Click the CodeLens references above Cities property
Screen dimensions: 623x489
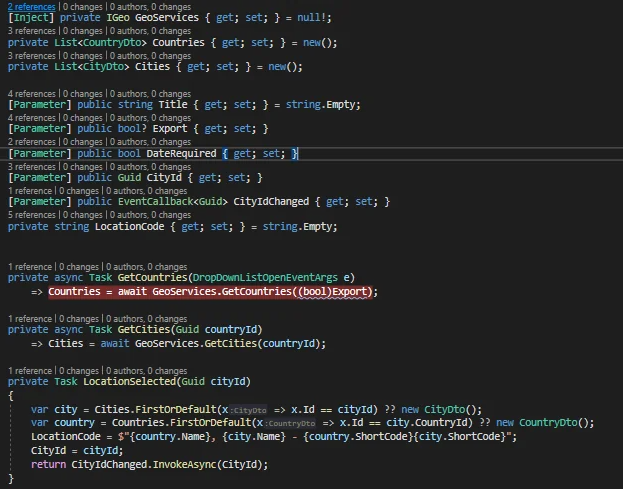point(31,56)
